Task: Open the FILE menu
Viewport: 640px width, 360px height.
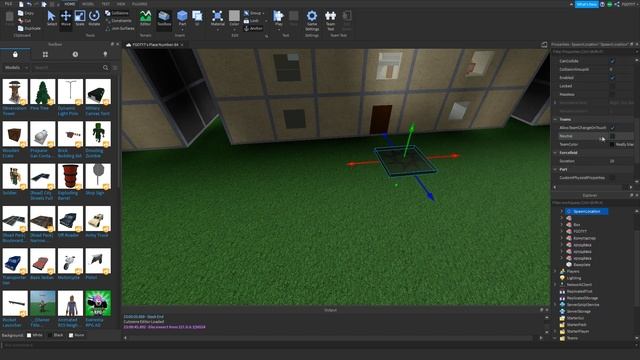Action: pos(8,4)
